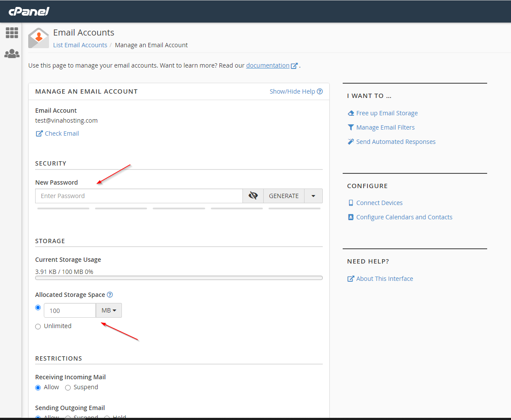Viewport: 511px width, 420px height.
Task: Select Allow for Receiving Incoming Mail
Action: 38,387
